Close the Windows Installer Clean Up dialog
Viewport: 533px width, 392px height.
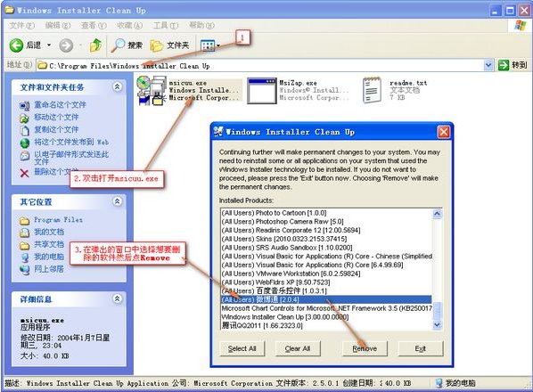[x=444, y=132]
